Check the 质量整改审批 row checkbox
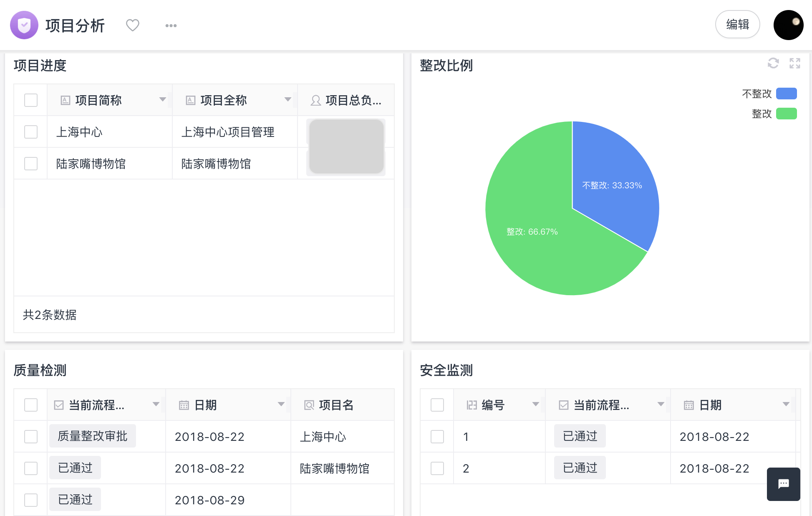Image resolution: width=812 pixels, height=516 pixels. [31, 437]
